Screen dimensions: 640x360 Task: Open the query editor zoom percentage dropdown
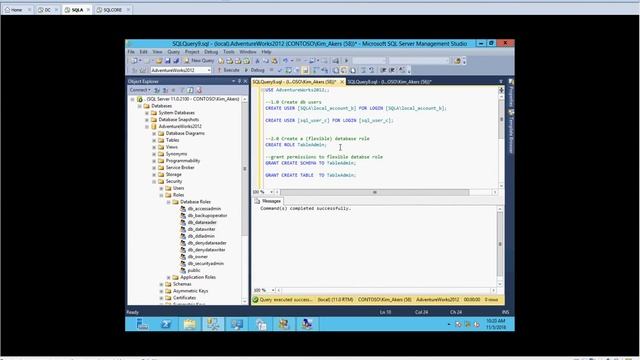[x=271, y=192]
